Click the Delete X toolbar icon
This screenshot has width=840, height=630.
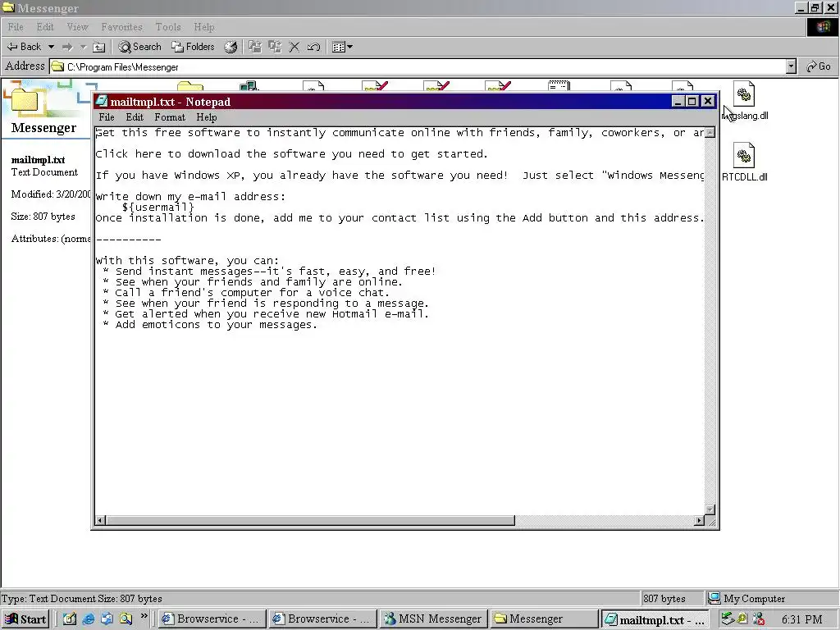click(294, 47)
